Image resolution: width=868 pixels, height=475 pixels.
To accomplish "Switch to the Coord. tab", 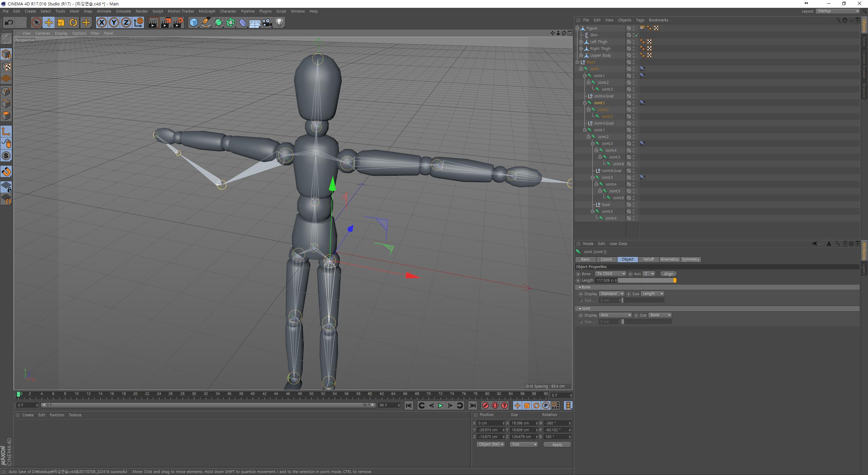I will click(x=606, y=259).
